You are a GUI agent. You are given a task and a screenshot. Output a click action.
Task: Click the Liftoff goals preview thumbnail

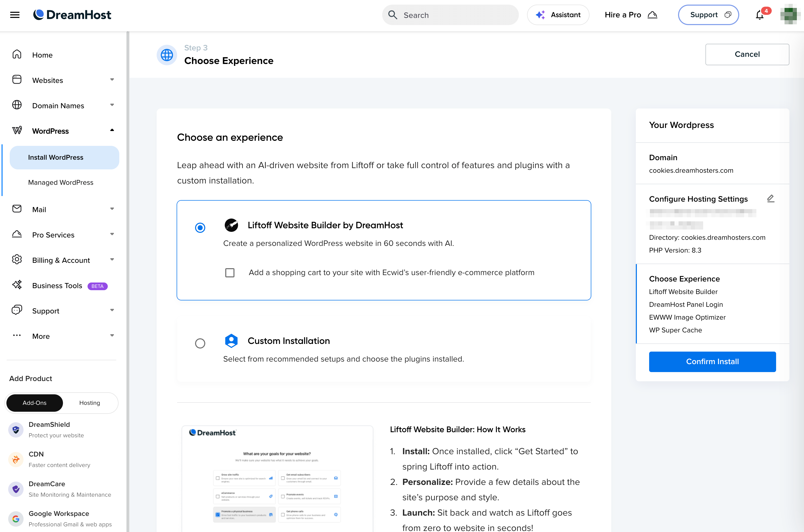tap(277, 479)
